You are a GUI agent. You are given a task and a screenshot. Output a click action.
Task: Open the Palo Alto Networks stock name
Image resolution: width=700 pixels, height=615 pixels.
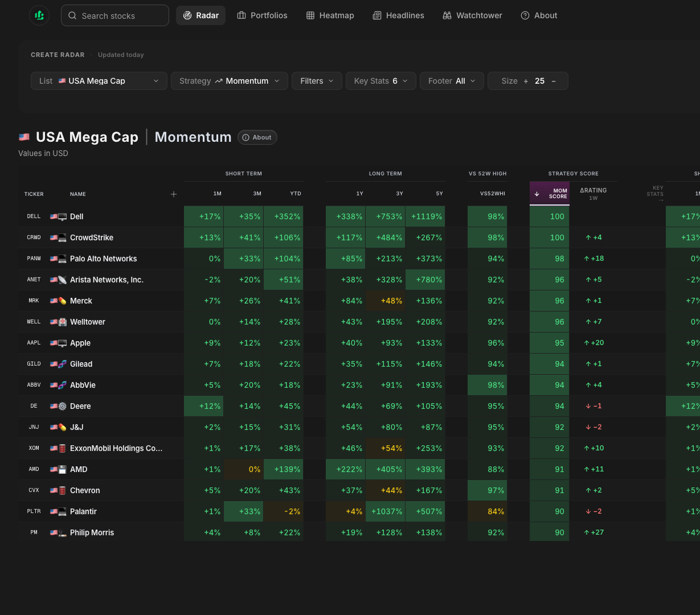pos(104,259)
